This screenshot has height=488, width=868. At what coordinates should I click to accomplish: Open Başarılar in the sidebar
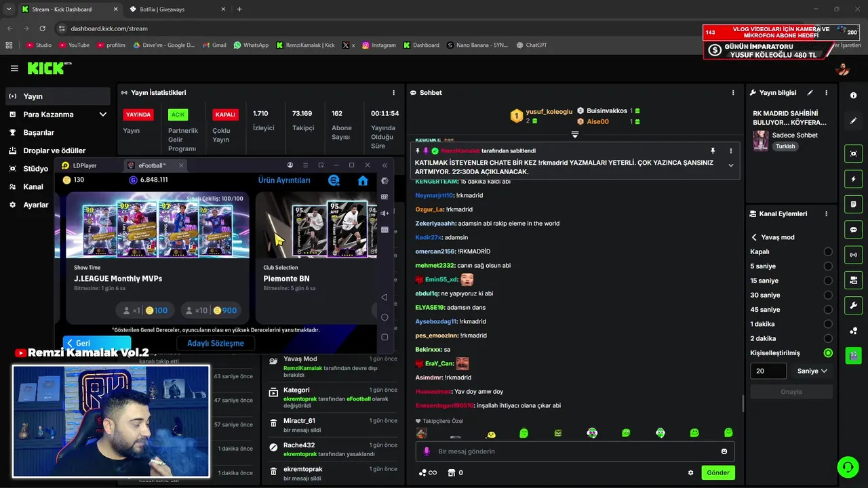click(58, 132)
